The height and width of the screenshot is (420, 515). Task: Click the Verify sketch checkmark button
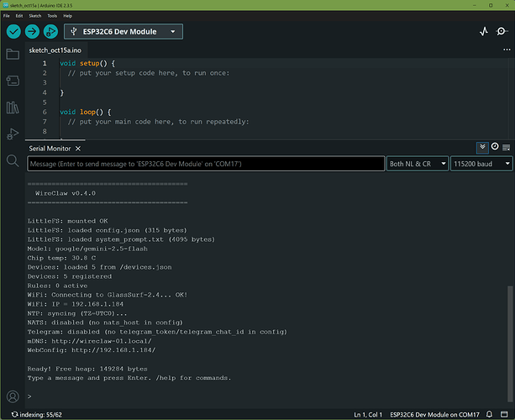coord(13,32)
